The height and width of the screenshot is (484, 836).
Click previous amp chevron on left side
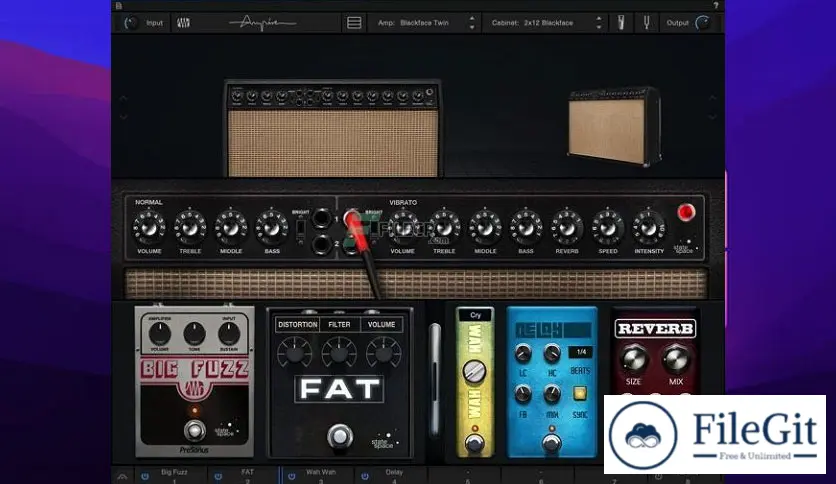[123, 99]
